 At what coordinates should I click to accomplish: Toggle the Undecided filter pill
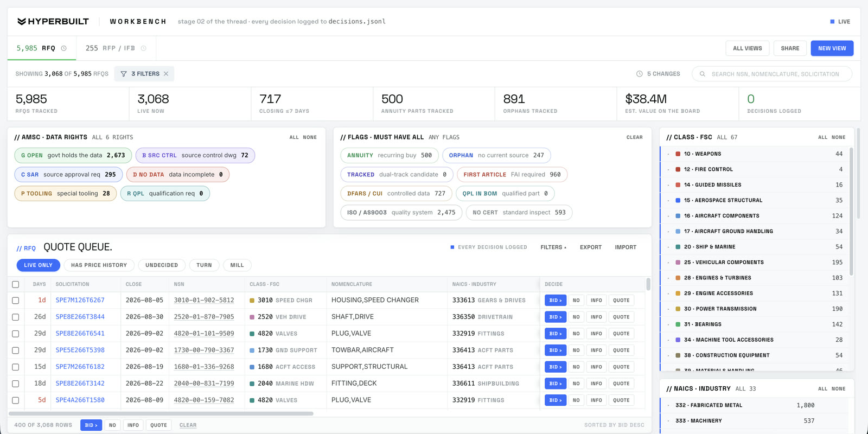click(162, 265)
